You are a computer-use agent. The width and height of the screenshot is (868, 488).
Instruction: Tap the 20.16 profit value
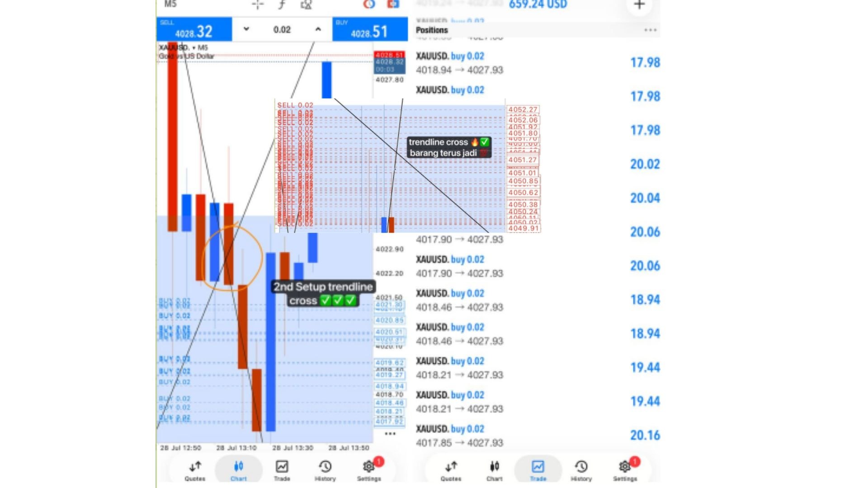coord(645,435)
